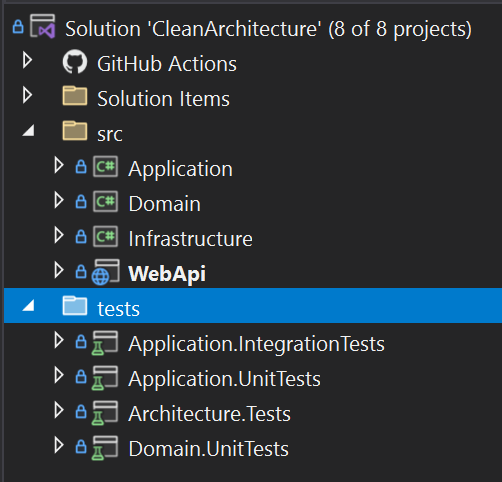Select the Application.UnitTests project
502x482 pixels.
(224, 379)
